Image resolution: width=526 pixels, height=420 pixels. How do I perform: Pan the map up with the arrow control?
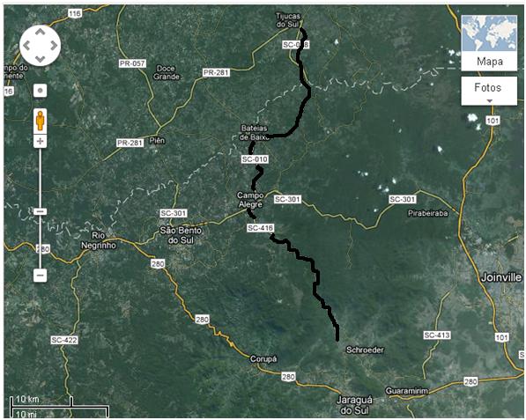[x=41, y=33]
